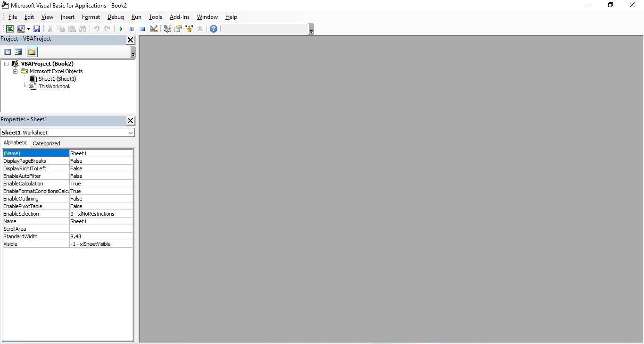
Task: Click the Break pause icon
Action: 132,29
